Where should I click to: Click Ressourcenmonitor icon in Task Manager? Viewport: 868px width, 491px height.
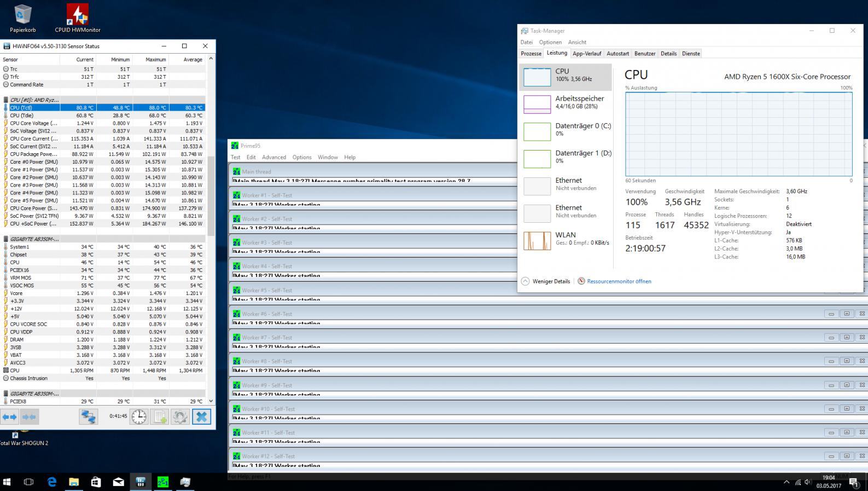tap(581, 281)
